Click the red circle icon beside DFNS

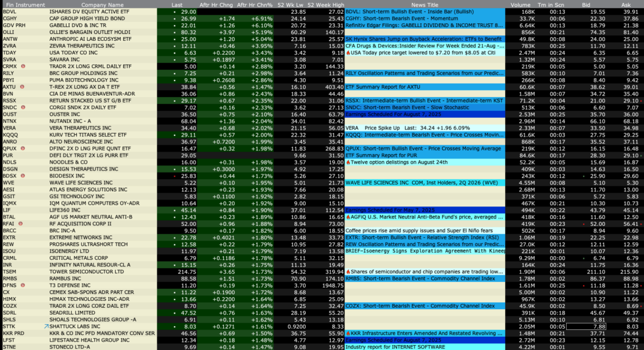(23, 285)
